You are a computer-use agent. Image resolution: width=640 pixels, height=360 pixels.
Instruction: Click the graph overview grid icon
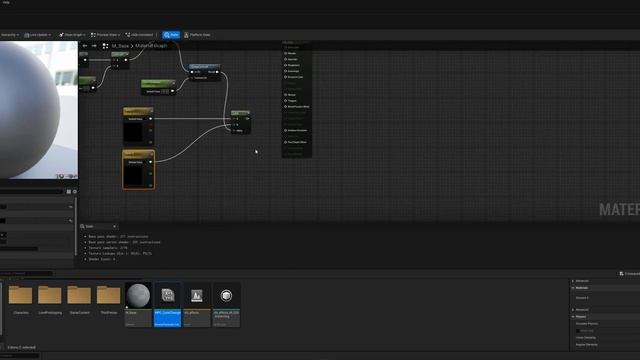pos(105,46)
